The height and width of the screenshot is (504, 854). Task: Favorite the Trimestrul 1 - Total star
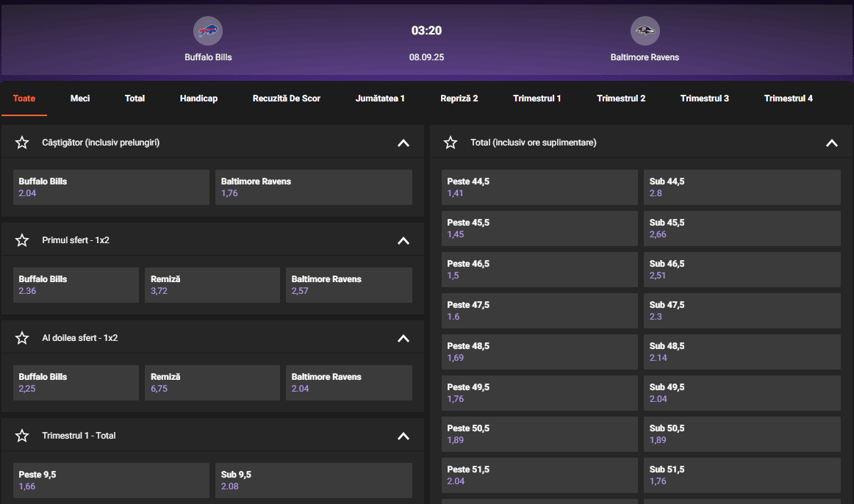(x=22, y=436)
